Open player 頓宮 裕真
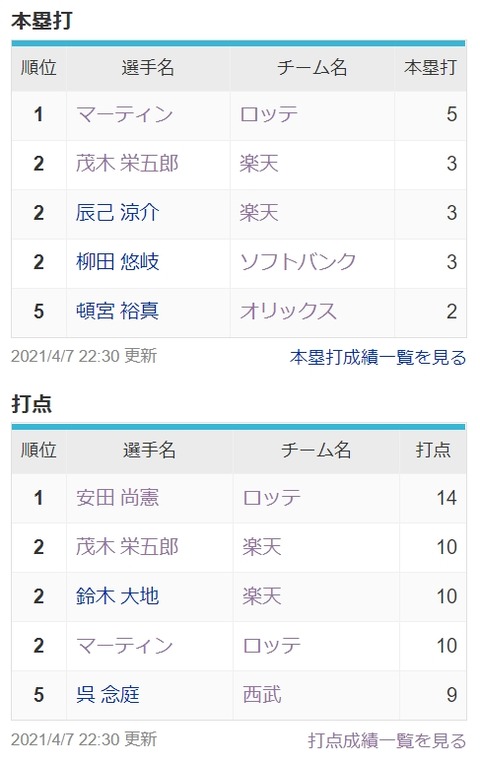This screenshot has width=480, height=765. [118, 311]
